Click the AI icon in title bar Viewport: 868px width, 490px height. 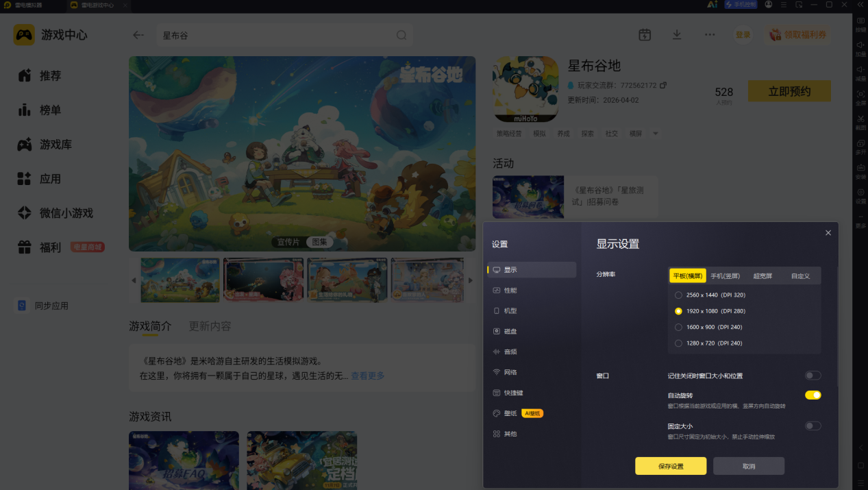[712, 5]
